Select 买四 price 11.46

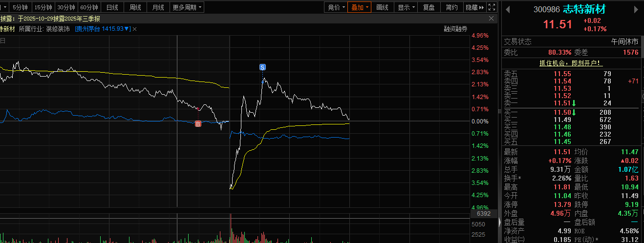coord(562,134)
